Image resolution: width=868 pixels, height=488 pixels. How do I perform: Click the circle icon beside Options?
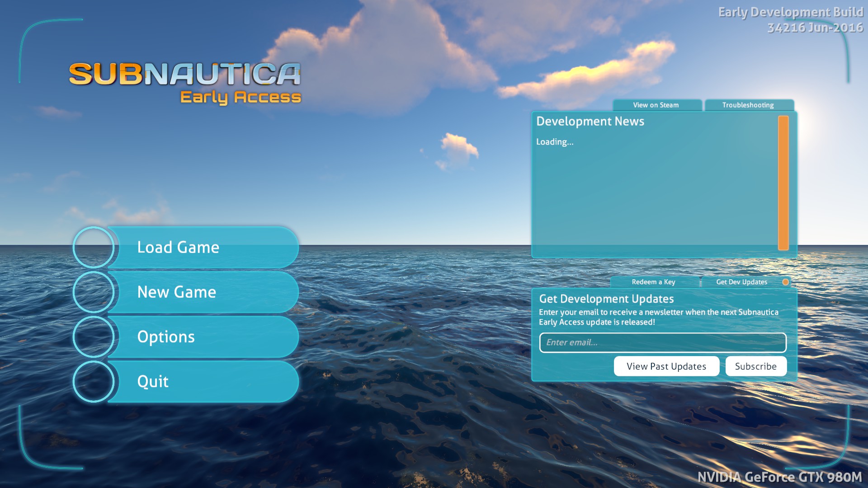point(94,337)
